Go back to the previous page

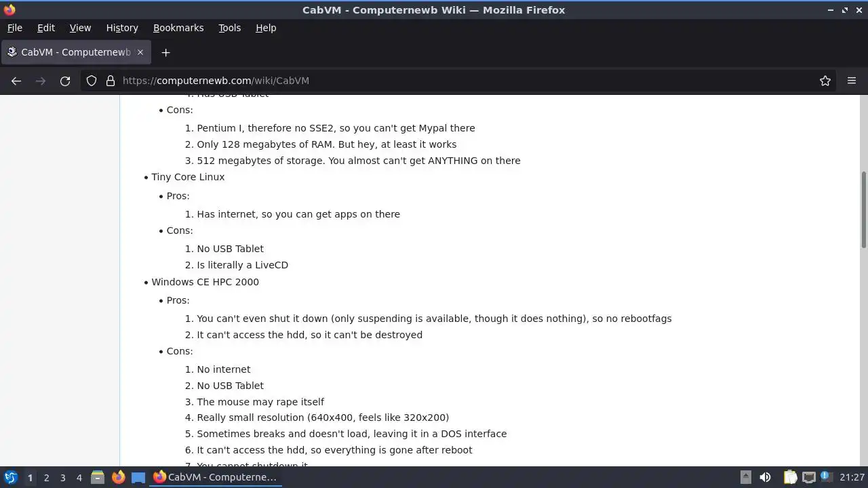click(16, 81)
